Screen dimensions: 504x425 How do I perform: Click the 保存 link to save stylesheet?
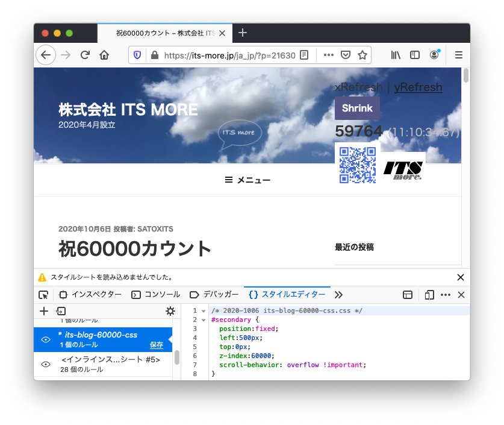157,345
